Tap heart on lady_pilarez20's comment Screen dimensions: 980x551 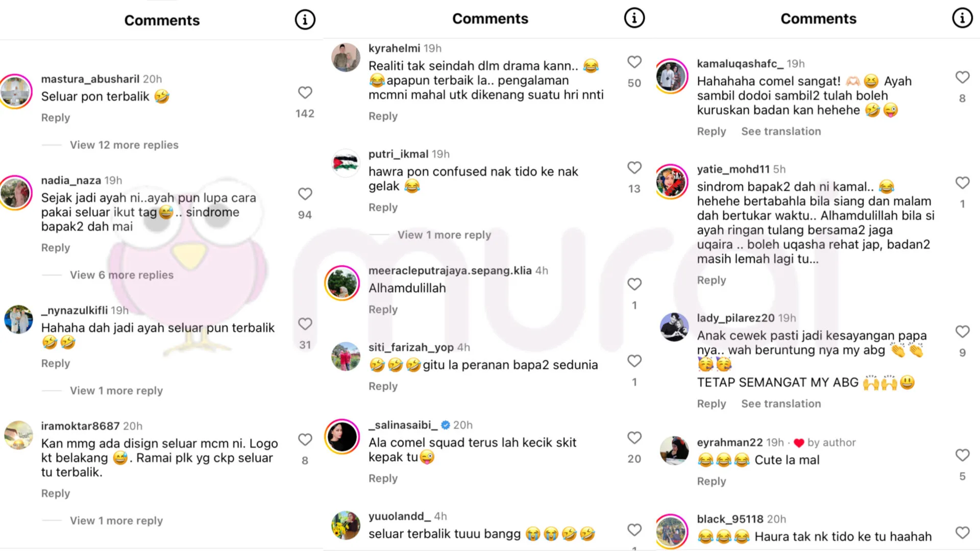click(963, 332)
